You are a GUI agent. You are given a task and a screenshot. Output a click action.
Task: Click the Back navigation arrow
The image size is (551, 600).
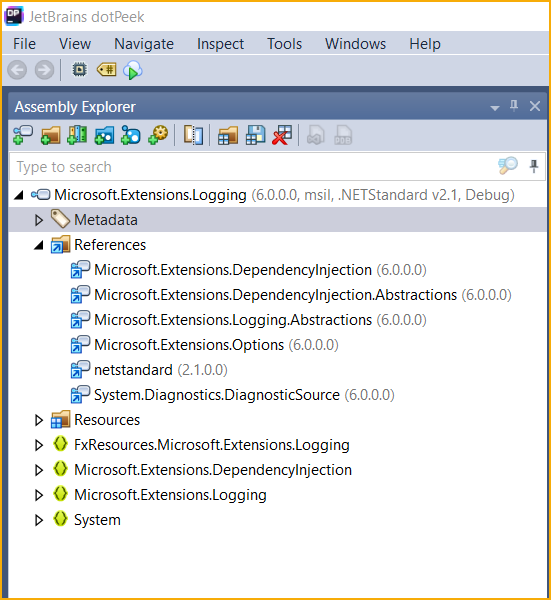(17, 70)
